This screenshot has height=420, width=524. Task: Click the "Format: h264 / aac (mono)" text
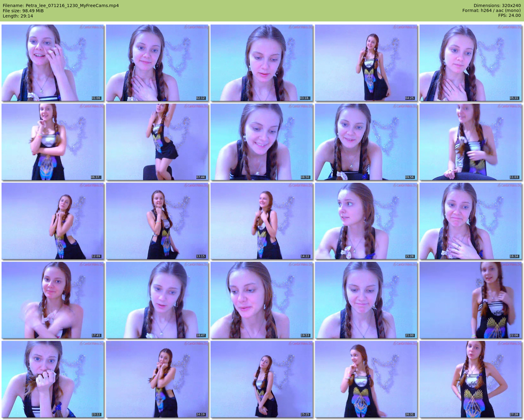(492, 10)
